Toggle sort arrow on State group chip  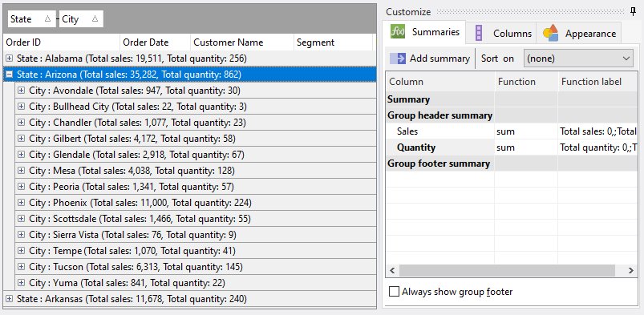[x=47, y=19]
